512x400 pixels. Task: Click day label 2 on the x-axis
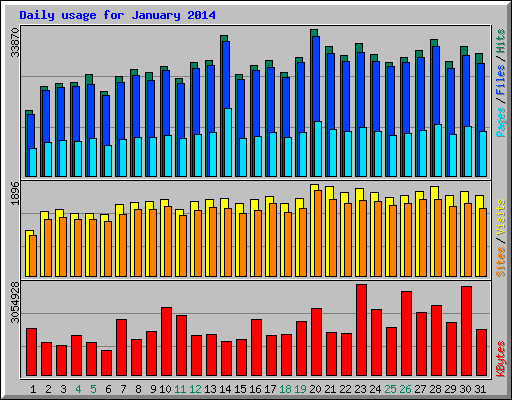tap(48, 389)
